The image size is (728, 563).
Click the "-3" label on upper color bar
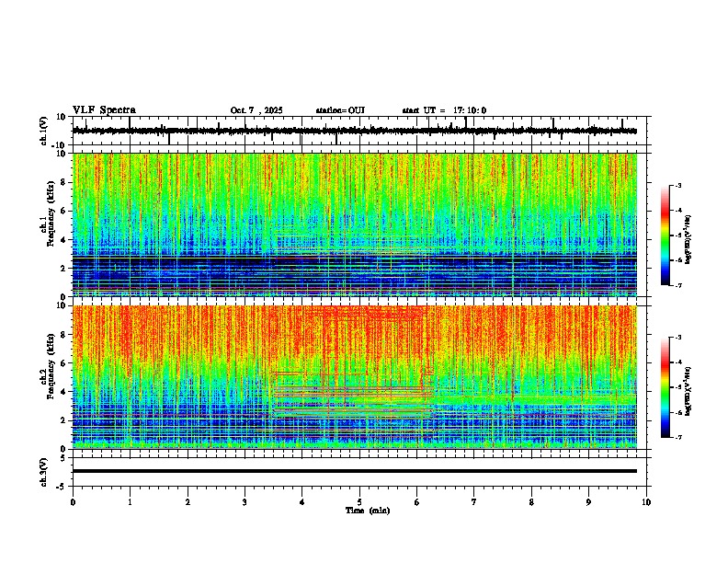click(677, 185)
